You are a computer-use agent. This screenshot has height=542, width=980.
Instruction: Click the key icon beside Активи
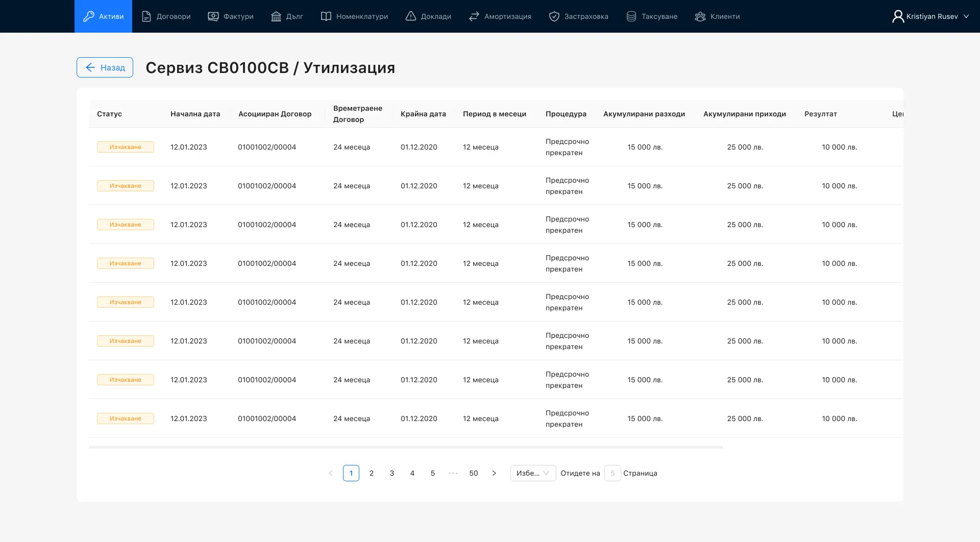pos(89,16)
